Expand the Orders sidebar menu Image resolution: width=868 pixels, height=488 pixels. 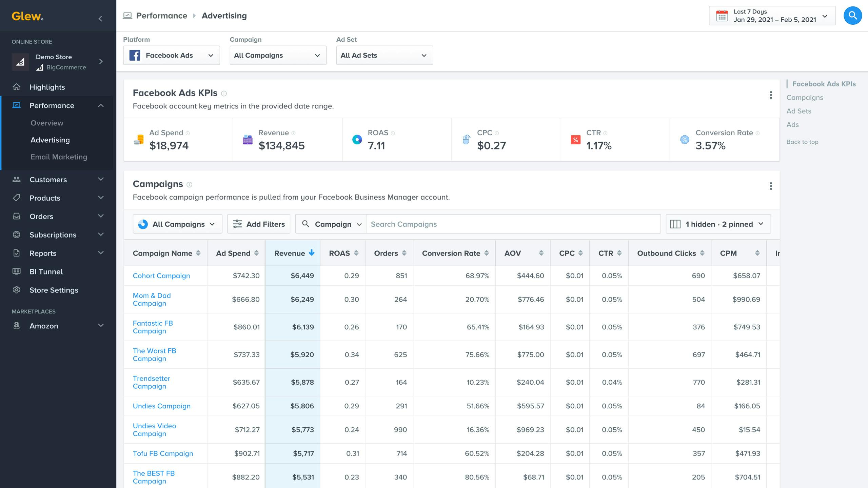(101, 216)
